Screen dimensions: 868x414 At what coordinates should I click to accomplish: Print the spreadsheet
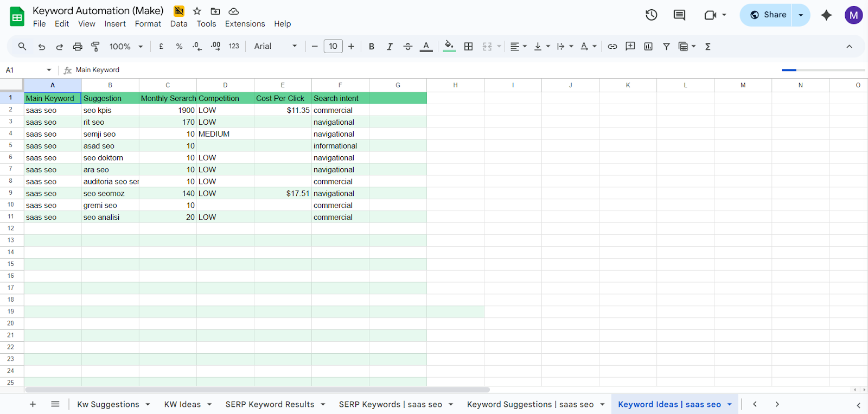78,47
